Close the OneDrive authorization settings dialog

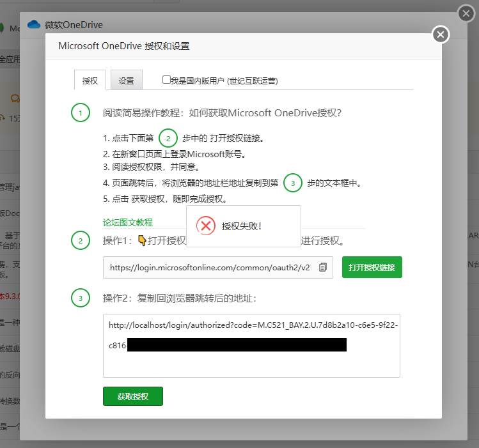tap(441, 35)
